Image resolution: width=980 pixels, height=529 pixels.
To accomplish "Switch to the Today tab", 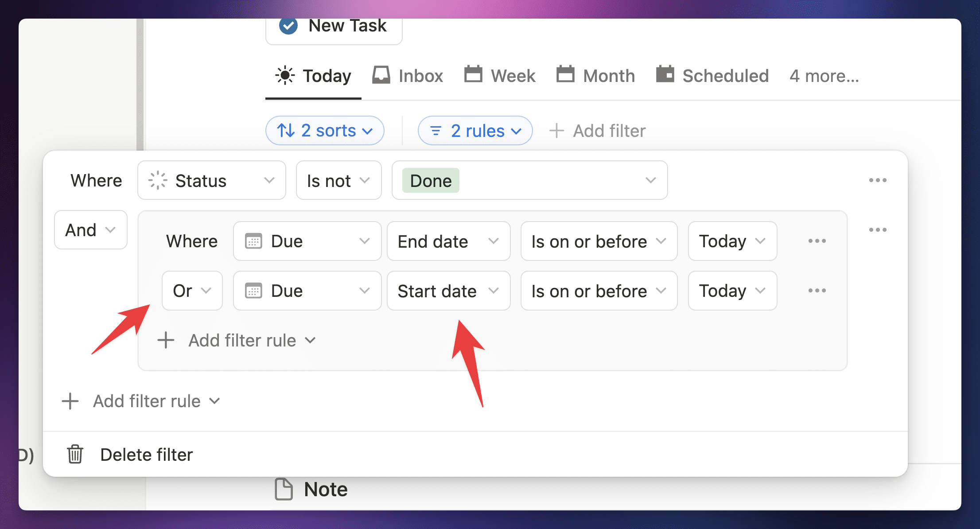I will [313, 76].
